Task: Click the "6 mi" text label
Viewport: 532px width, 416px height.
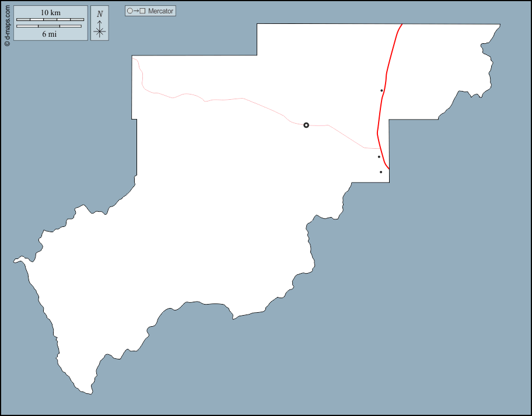Action: click(x=49, y=34)
